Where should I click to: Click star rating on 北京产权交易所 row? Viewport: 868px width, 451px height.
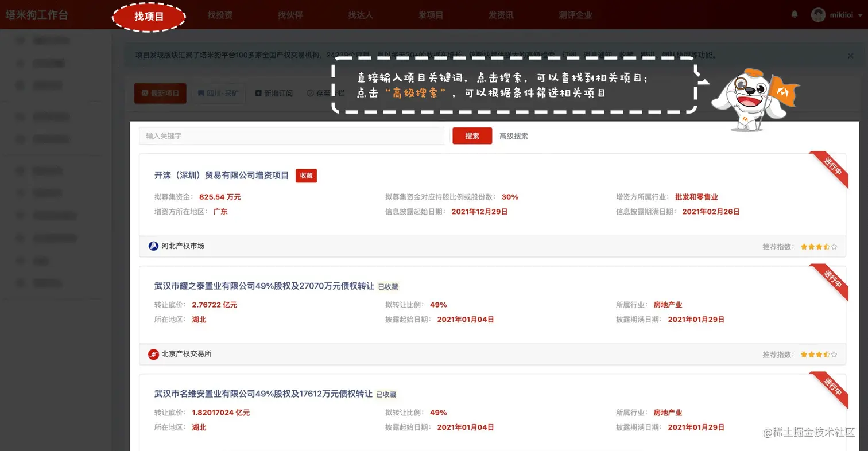click(819, 355)
